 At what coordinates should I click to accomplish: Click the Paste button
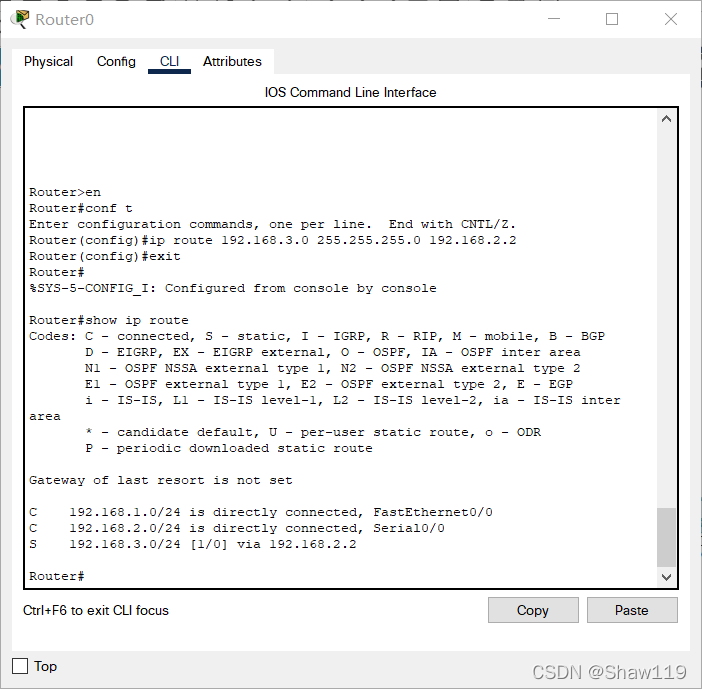pyautogui.click(x=632, y=610)
